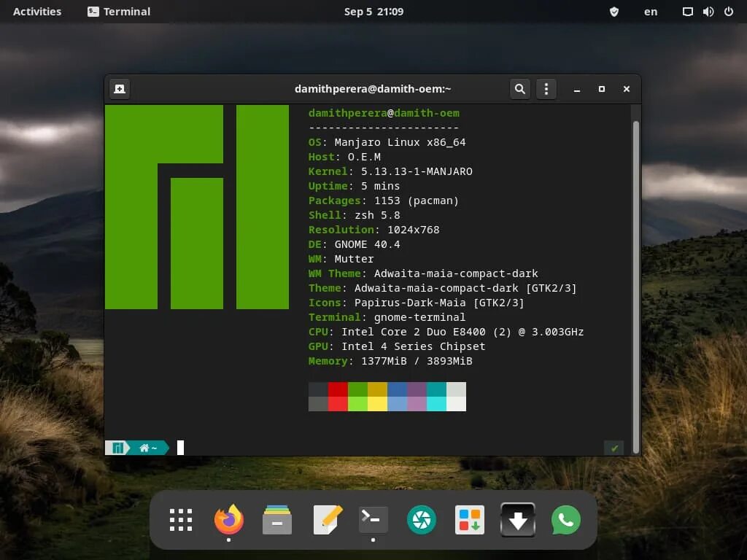Click the dark blue color block
Screen dimensions: 747x560
[398, 389]
